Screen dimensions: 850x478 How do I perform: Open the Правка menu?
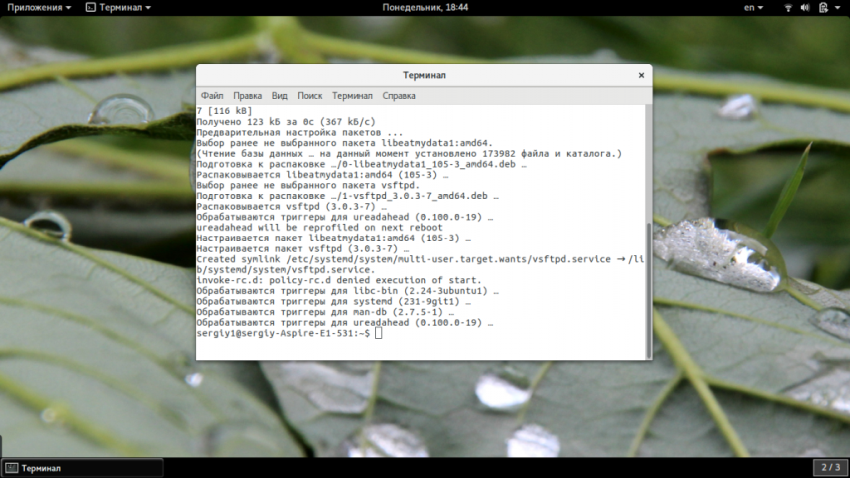[247, 96]
